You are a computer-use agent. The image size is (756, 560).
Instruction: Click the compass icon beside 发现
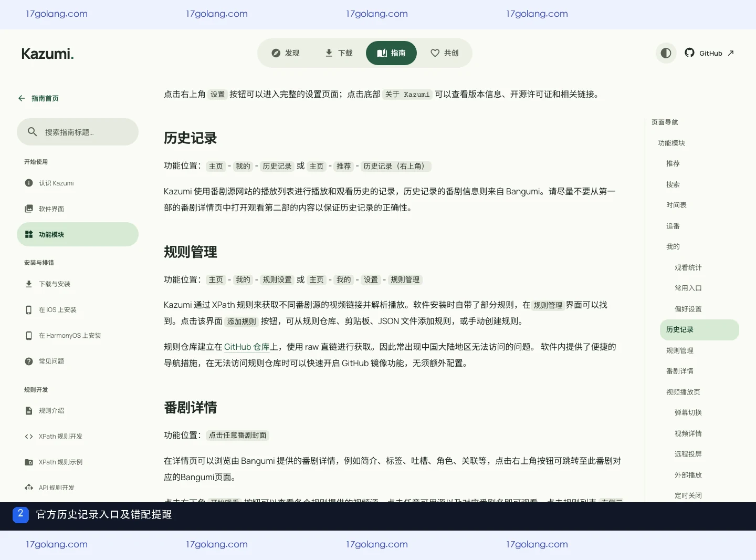pyautogui.click(x=276, y=53)
